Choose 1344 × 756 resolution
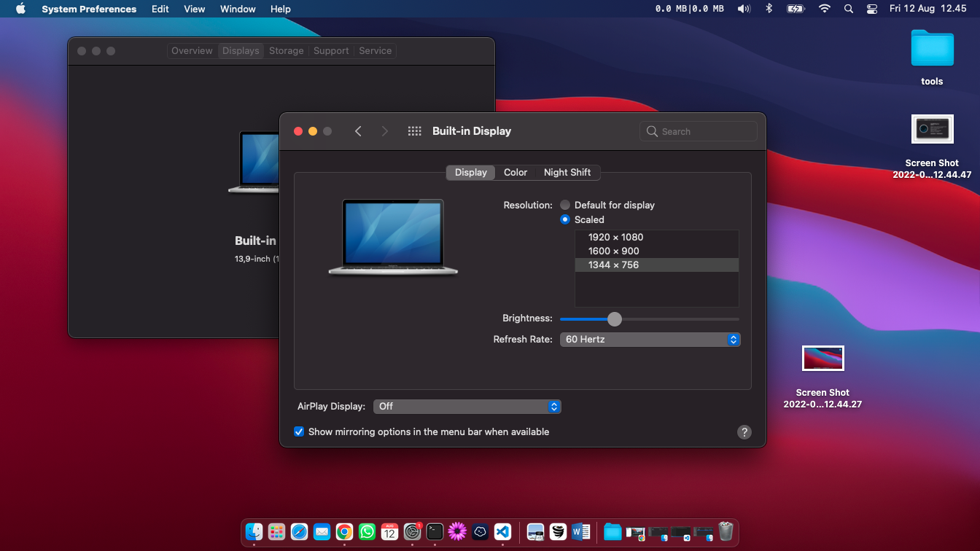The height and width of the screenshot is (551, 980). click(x=657, y=265)
